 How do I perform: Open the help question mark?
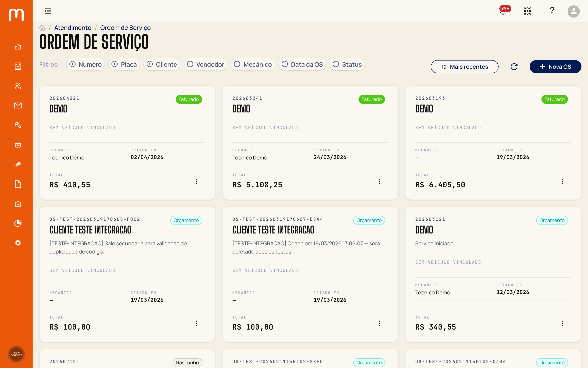click(x=552, y=10)
